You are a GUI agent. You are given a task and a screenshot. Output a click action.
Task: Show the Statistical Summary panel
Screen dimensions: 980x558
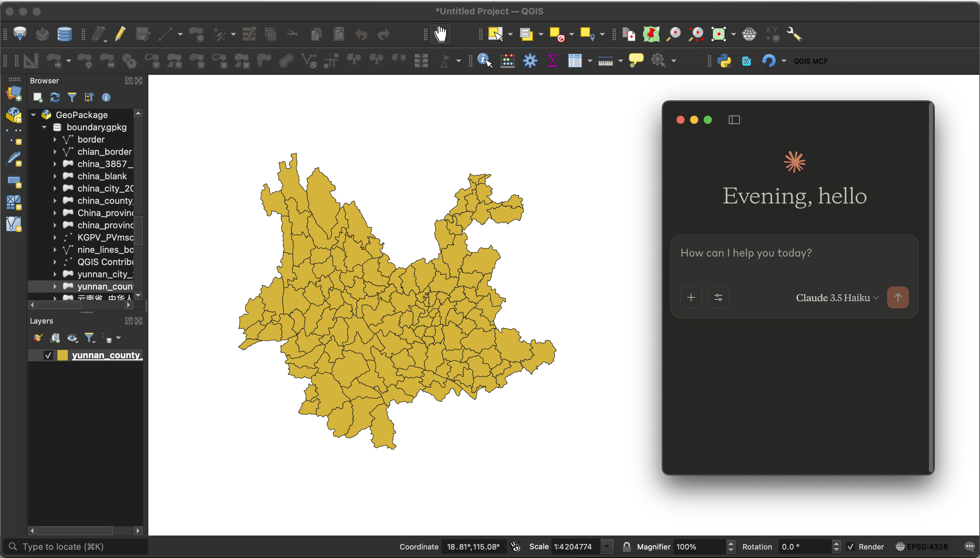[552, 61]
